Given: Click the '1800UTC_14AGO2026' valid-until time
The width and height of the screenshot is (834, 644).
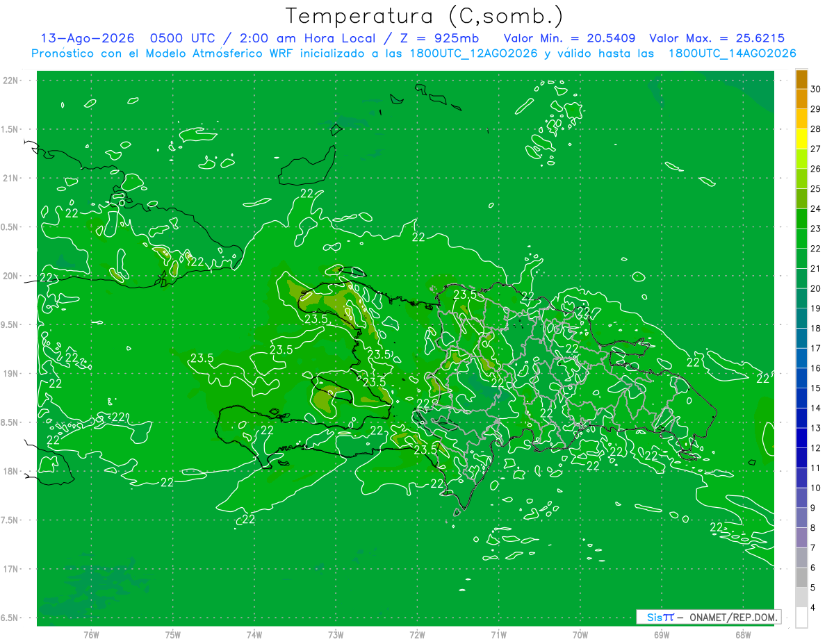Looking at the screenshot, I should pos(731,53).
